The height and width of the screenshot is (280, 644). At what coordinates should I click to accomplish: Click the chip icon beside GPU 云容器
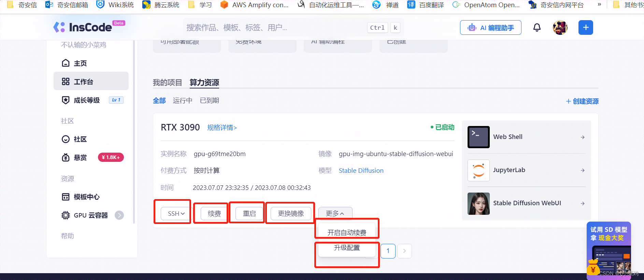(x=66, y=215)
